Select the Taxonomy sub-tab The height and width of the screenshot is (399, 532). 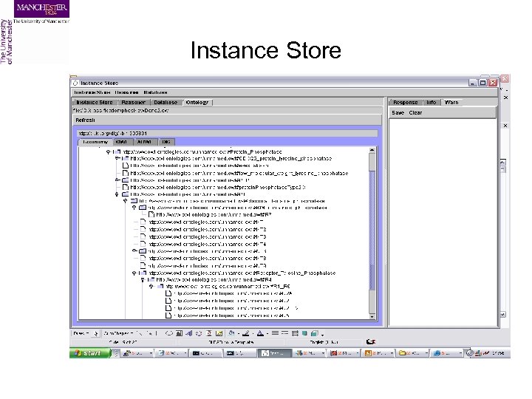point(95,142)
